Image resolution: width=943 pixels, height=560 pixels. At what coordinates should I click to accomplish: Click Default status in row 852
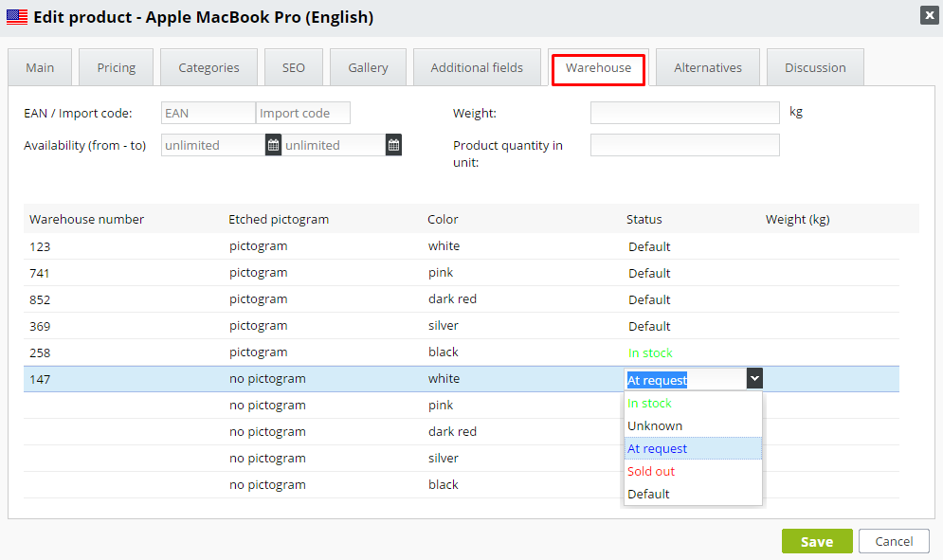[649, 299]
